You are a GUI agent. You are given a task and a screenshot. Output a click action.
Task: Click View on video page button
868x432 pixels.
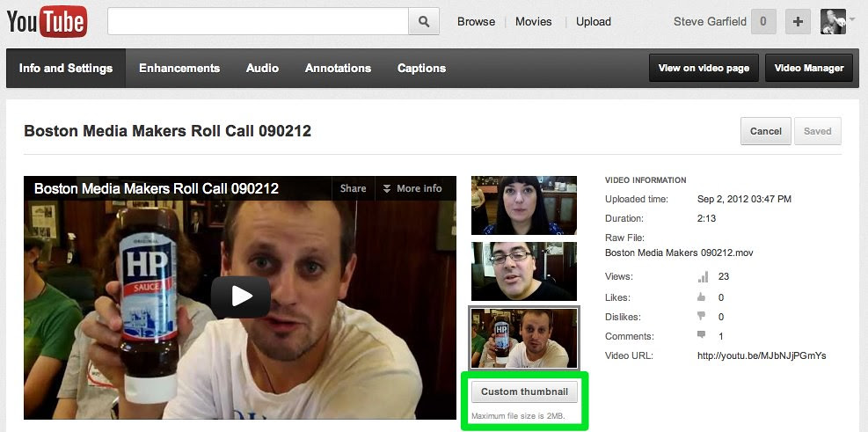704,68
